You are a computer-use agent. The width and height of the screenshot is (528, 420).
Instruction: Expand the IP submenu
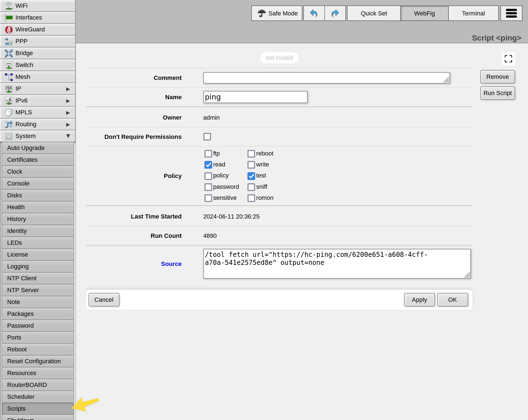(68, 89)
